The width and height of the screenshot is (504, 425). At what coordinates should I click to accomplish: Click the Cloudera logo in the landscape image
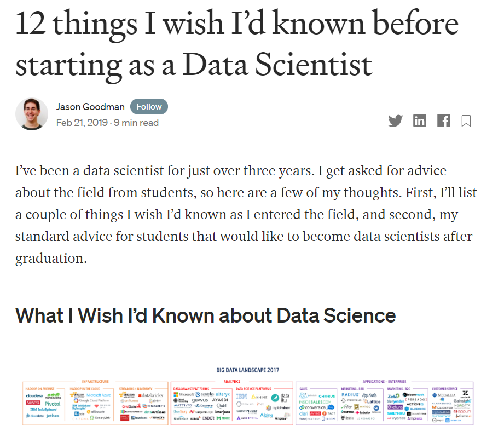coord(34,395)
